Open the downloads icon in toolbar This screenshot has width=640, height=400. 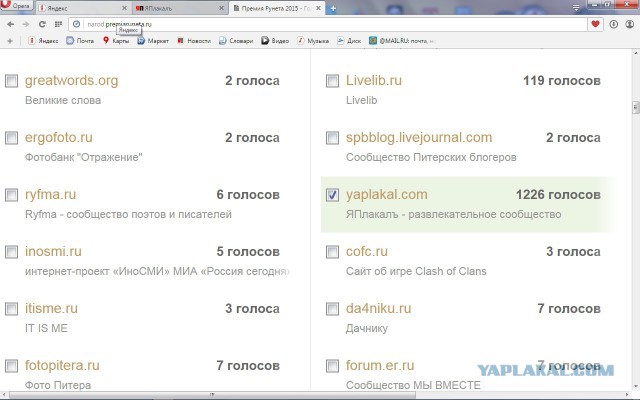click(x=613, y=24)
